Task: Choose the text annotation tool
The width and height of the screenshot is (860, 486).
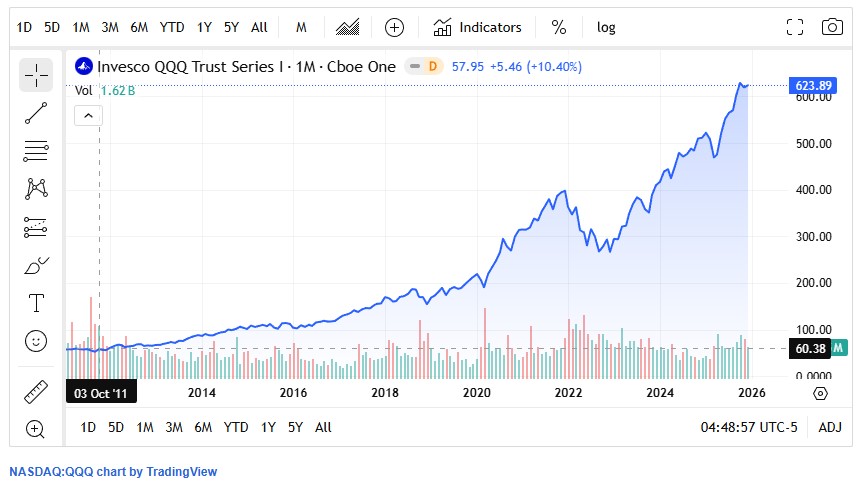Action: point(36,303)
